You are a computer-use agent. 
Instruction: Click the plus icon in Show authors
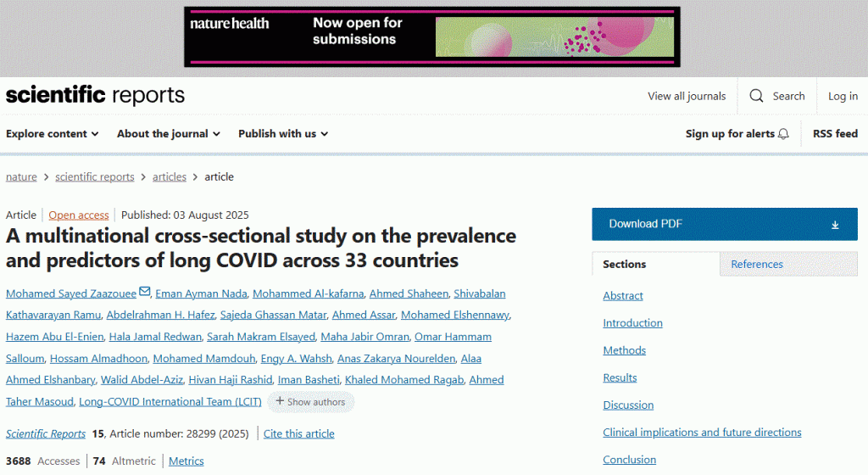pos(280,401)
